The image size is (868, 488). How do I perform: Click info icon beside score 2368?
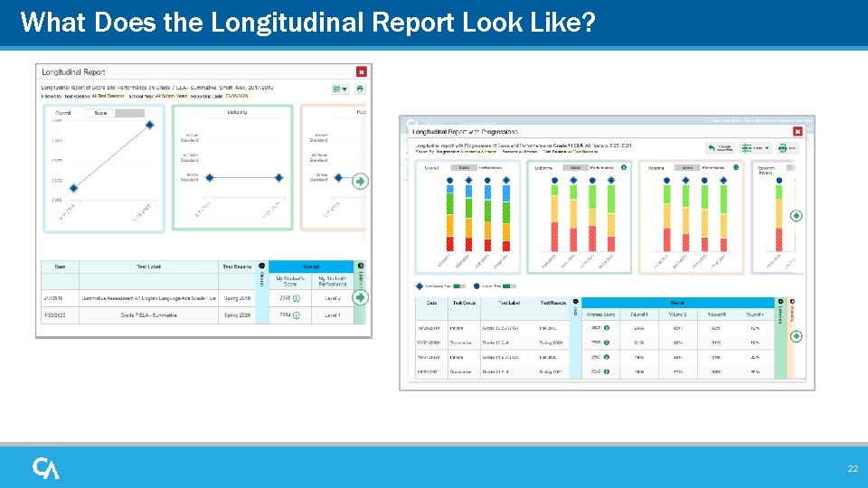click(x=297, y=298)
